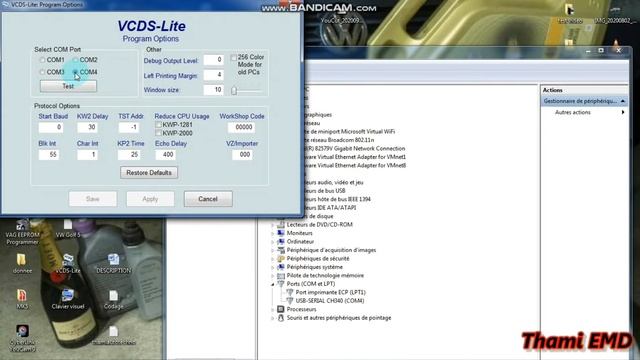Click the Cancel button
Screen dimensions: 640x360
coord(208,199)
